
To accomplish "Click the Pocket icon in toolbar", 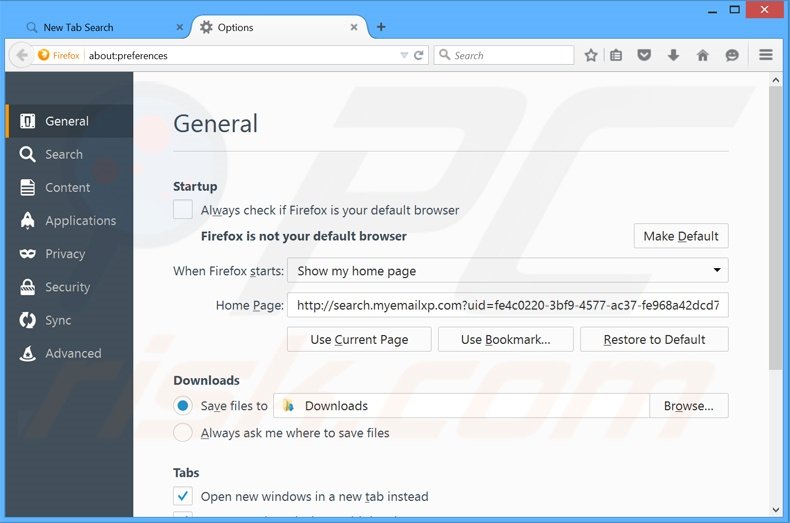I will pos(644,55).
